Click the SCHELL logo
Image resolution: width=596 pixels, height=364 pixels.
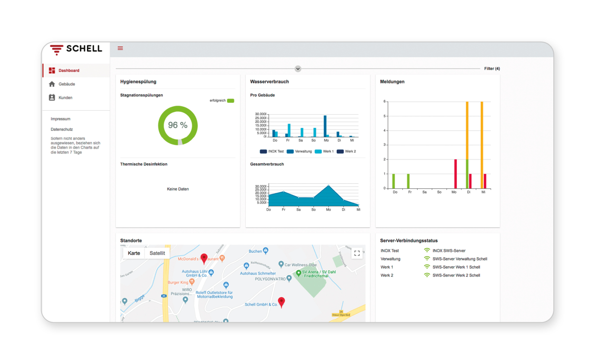click(x=76, y=49)
